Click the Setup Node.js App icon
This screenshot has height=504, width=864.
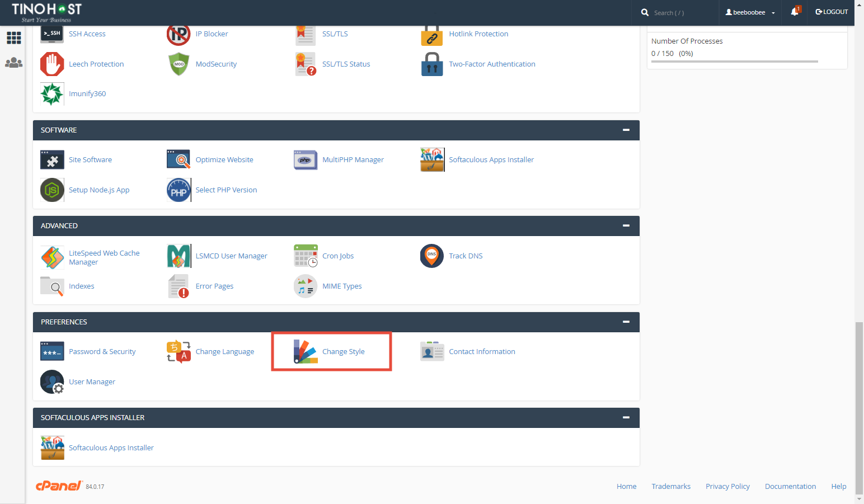coord(52,190)
